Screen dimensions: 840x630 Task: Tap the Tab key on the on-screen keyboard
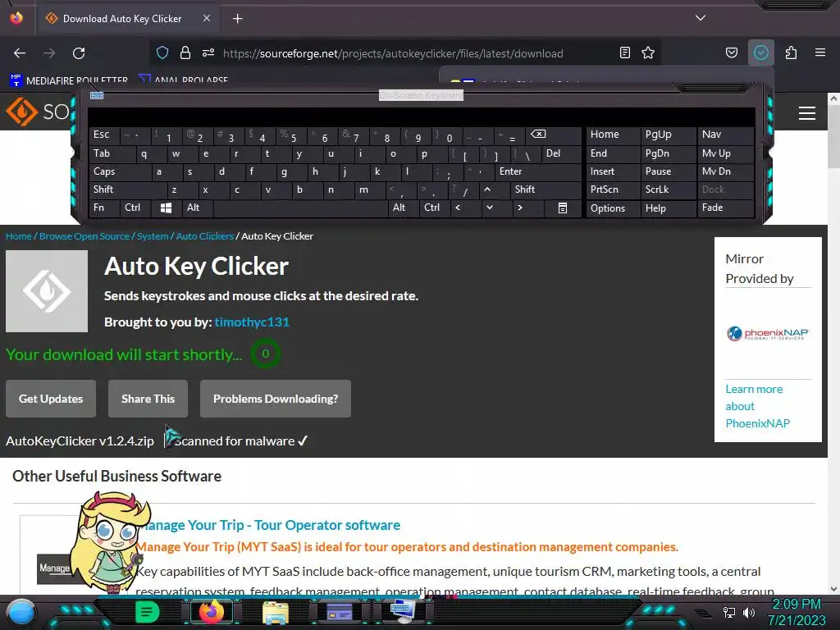point(112,153)
